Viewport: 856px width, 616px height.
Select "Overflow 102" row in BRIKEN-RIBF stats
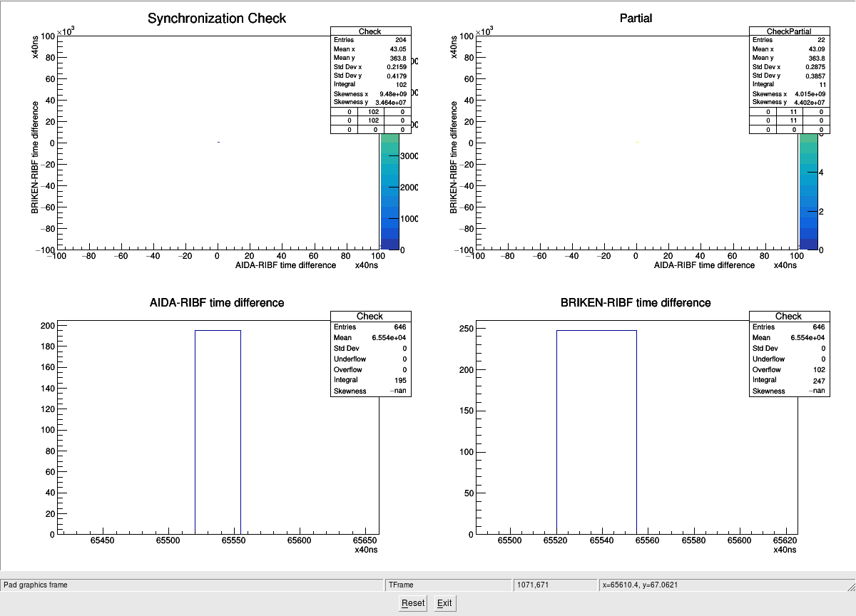(789, 369)
